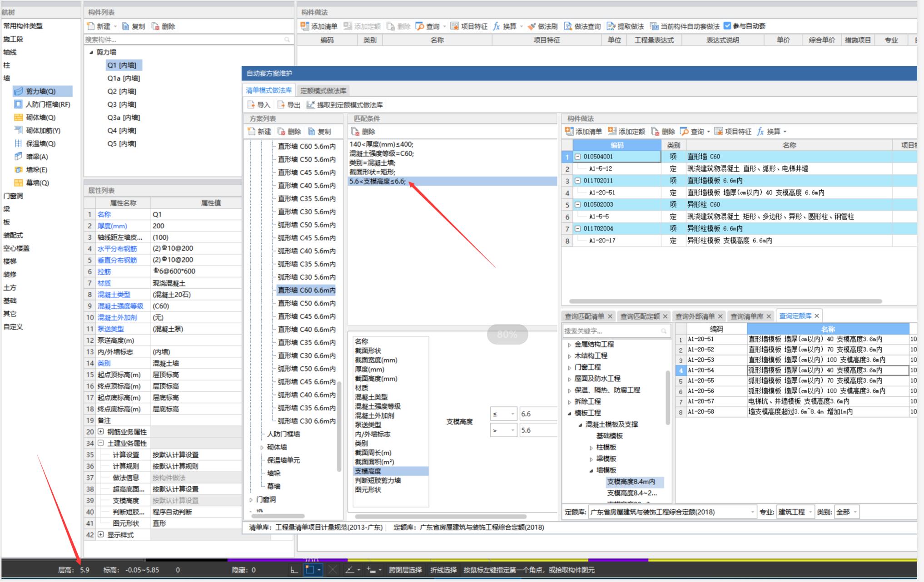The image size is (924, 582).
Task: Click 新建 in 方案列表 toolbar
Action: (x=259, y=132)
